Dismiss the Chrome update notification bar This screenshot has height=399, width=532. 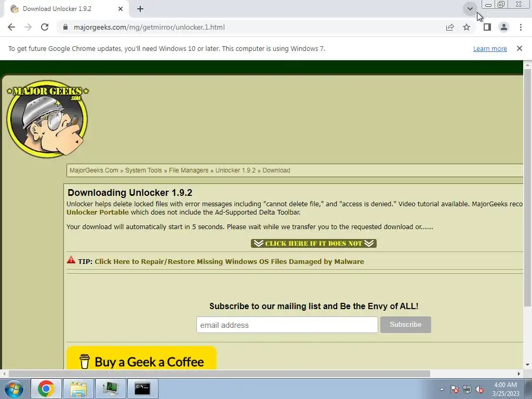520,48
